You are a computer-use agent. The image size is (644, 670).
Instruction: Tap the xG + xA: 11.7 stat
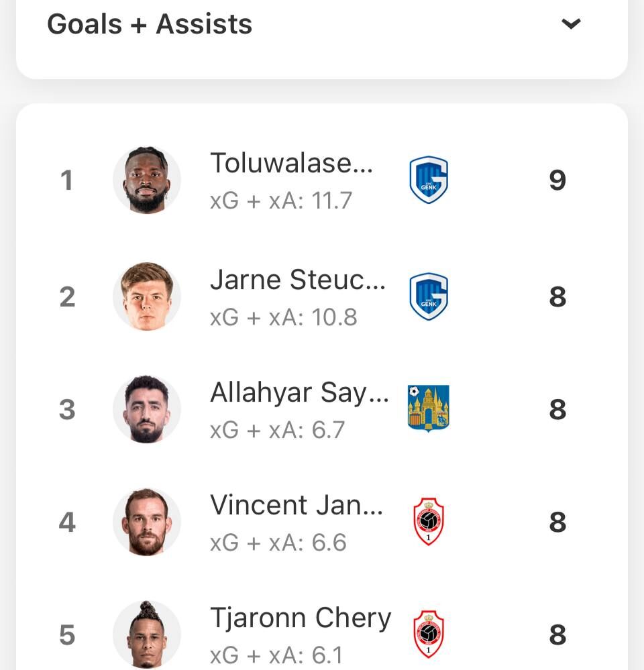point(281,201)
